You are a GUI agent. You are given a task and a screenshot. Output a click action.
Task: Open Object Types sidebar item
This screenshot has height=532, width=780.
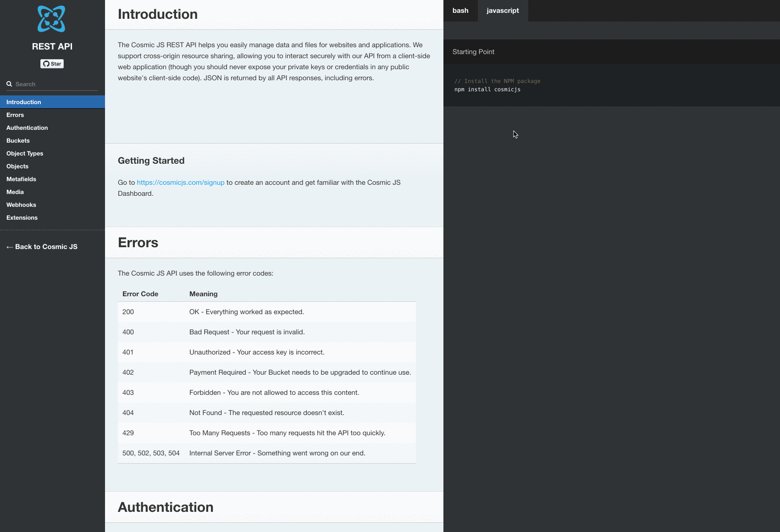point(52,153)
